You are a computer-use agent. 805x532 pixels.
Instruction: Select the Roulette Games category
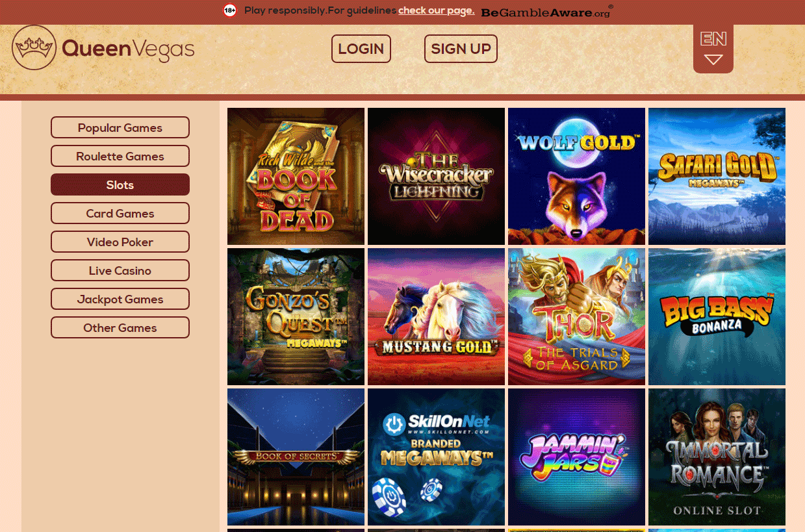coord(120,156)
